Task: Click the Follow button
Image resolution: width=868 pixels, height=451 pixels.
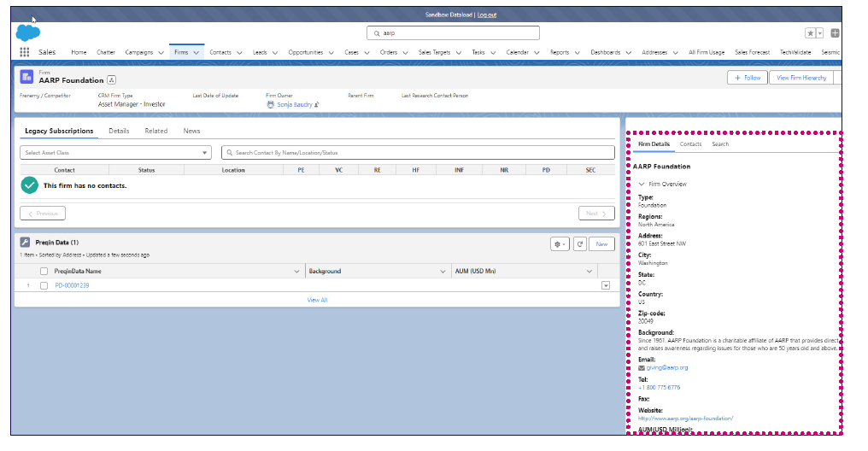Action: tap(748, 78)
